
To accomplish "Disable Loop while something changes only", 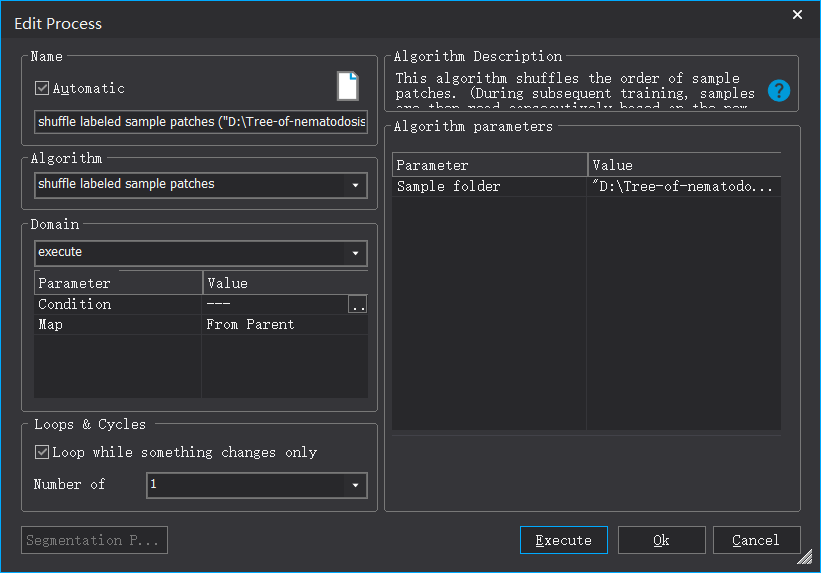I will [42, 452].
